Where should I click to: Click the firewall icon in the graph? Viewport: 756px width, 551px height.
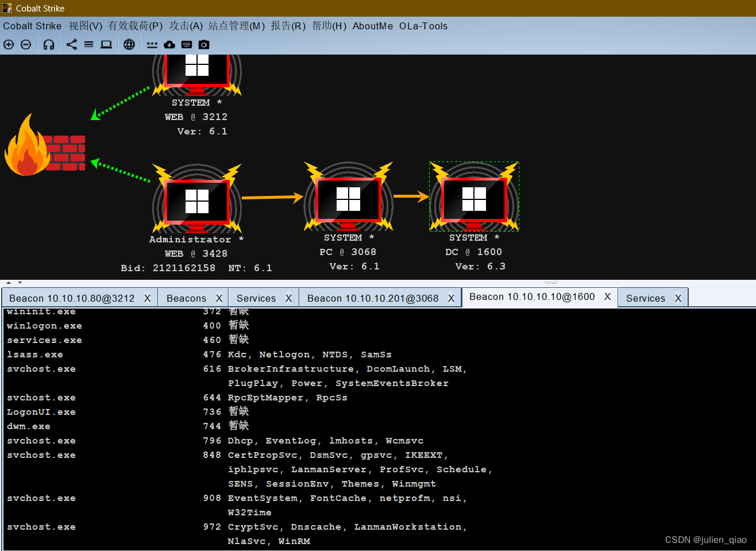tap(45, 145)
